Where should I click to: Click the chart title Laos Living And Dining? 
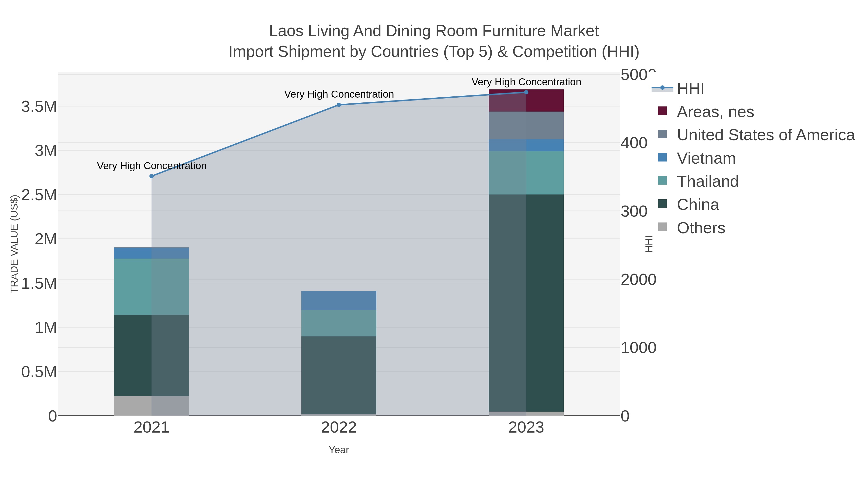click(x=434, y=31)
